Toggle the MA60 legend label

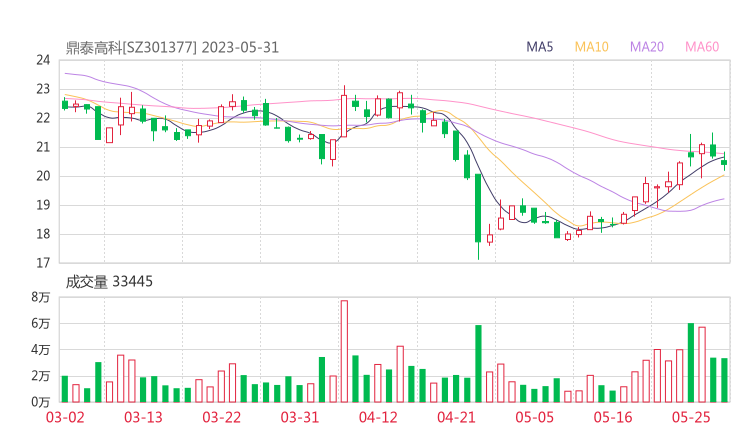coord(702,47)
